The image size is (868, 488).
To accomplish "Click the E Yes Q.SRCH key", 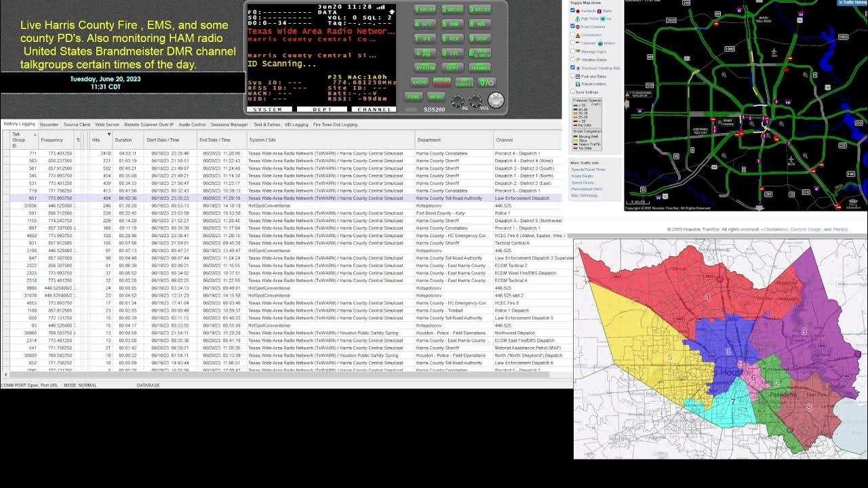I will (x=480, y=53).
